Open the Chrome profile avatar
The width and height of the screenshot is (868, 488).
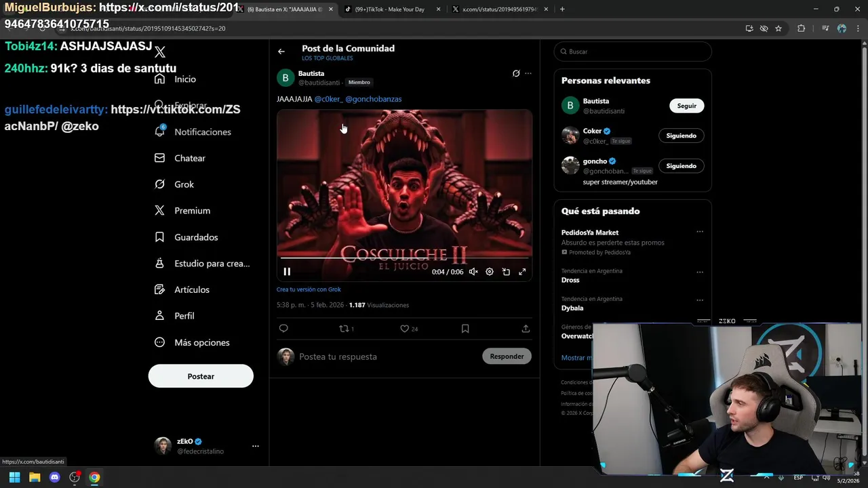(842, 28)
